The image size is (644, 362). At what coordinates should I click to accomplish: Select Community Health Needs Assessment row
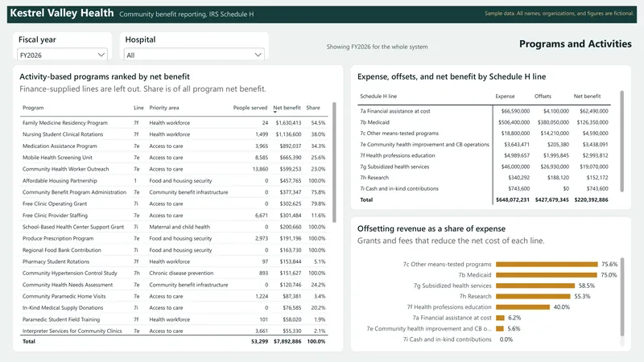point(175,285)
